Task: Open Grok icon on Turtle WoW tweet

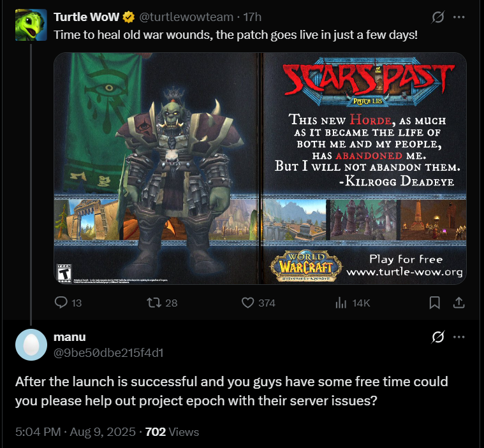Action: (x=438, y=17)
